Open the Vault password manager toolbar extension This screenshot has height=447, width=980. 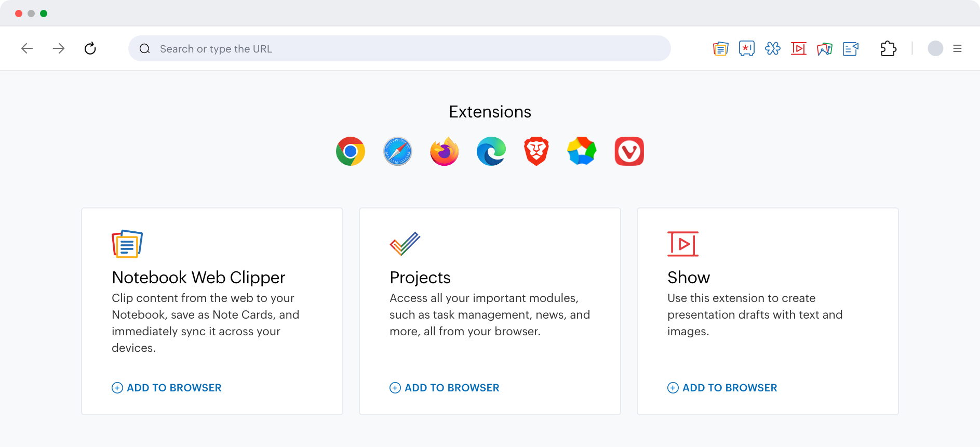[x=747, y=48]
